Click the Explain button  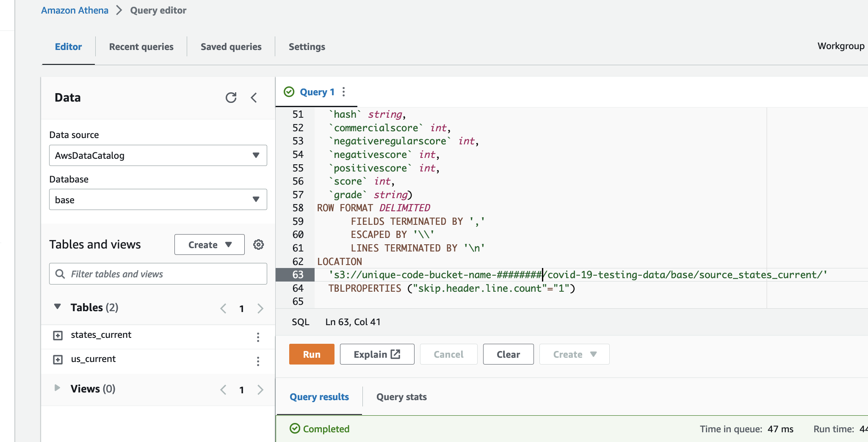(377, 354)
